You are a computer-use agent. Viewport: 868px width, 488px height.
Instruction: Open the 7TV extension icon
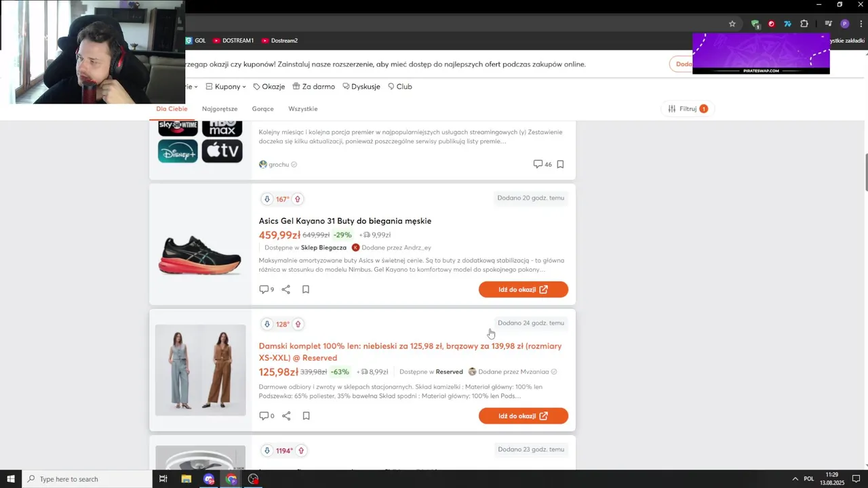tap(787, 24)
